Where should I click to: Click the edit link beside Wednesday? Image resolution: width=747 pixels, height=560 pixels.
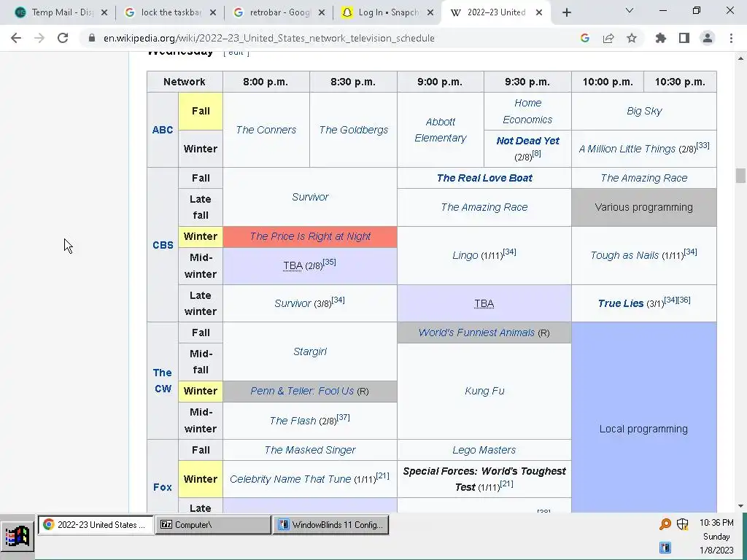[236, 52]
